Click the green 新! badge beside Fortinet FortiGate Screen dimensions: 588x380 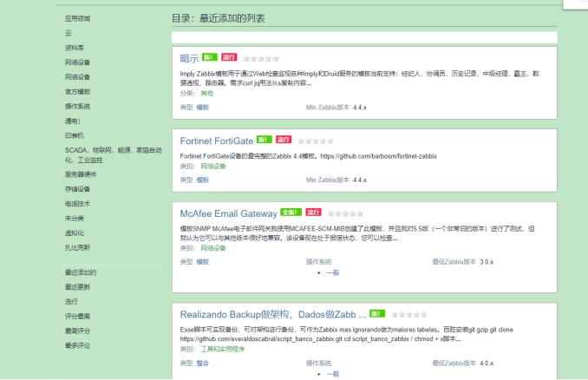tap(264, 140)
